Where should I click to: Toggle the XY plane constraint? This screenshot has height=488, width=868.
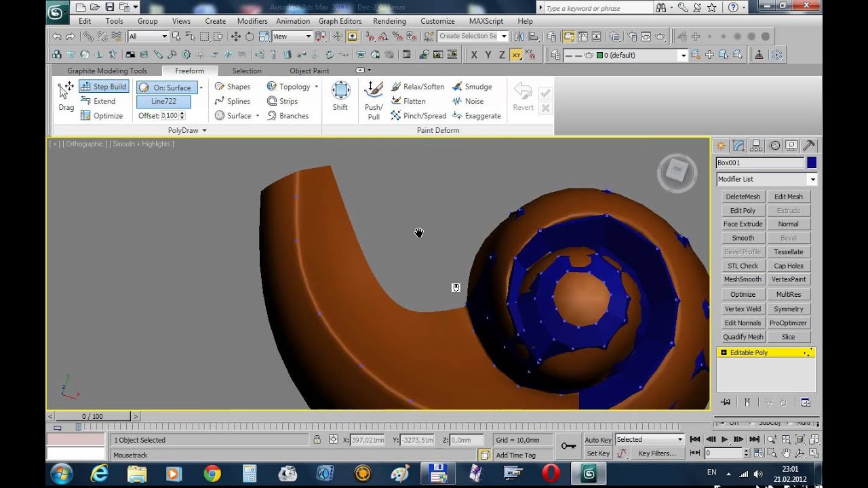click(x=517, y=55)
